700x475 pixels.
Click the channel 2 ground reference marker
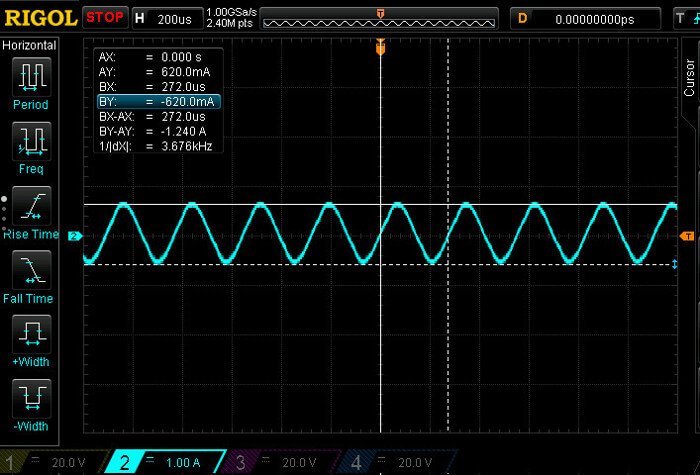click(x=75, y=236)
